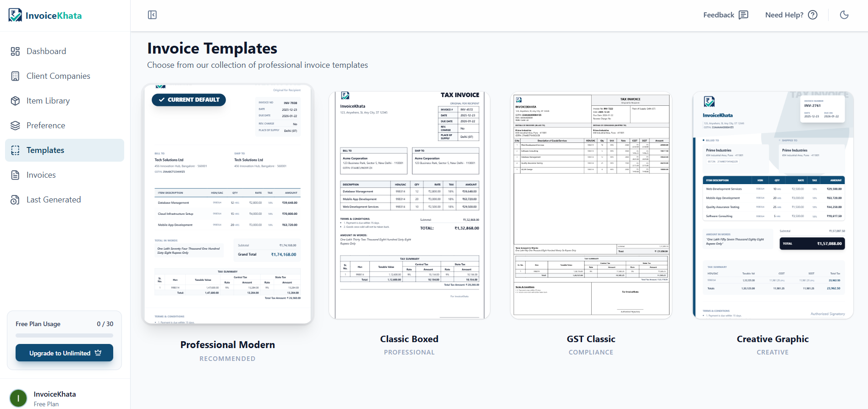Select the Classic Boxed template preview
The image size is (868, 409).
[x=409, y=205]
